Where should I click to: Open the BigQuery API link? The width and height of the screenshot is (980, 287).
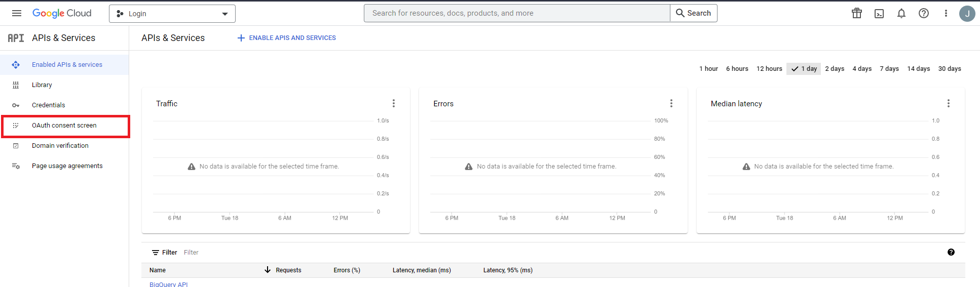pos(169,284)
